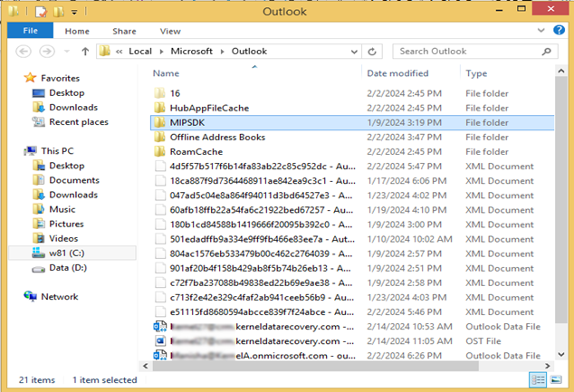
Task: Click the Back navigation arrow
Action: [x=24, y=52]
